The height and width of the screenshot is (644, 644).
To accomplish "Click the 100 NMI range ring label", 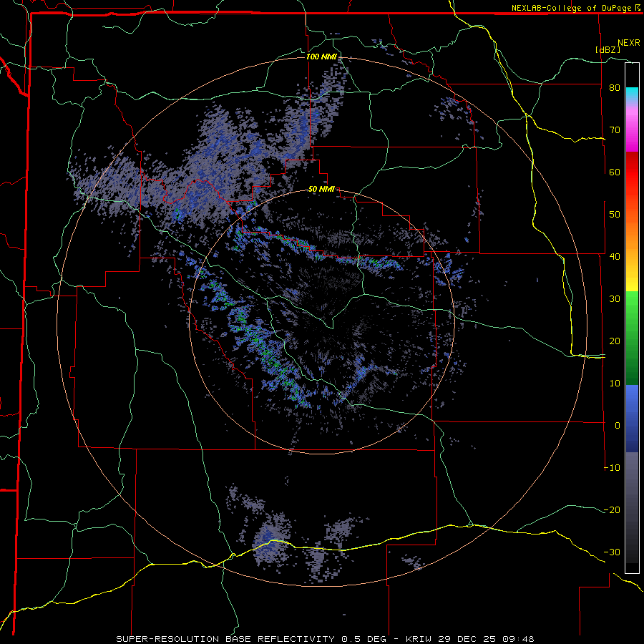I will coord(321,57).
